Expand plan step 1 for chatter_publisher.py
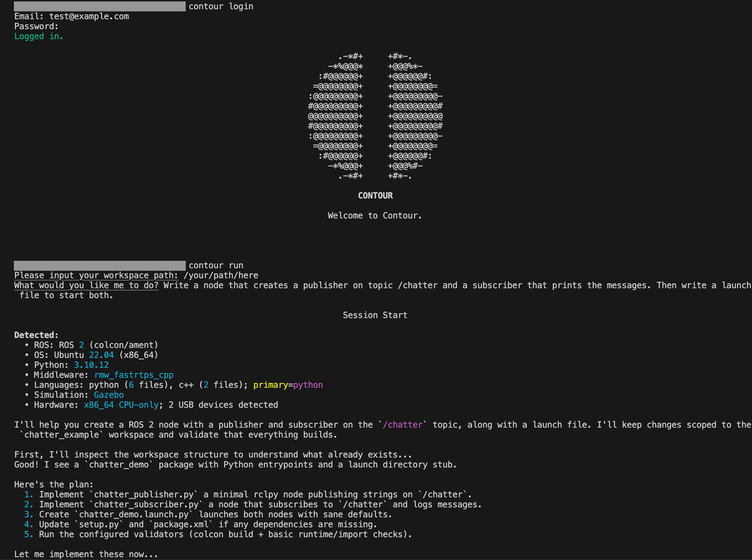Screen dimensions: 752x560 click(142, 494)
